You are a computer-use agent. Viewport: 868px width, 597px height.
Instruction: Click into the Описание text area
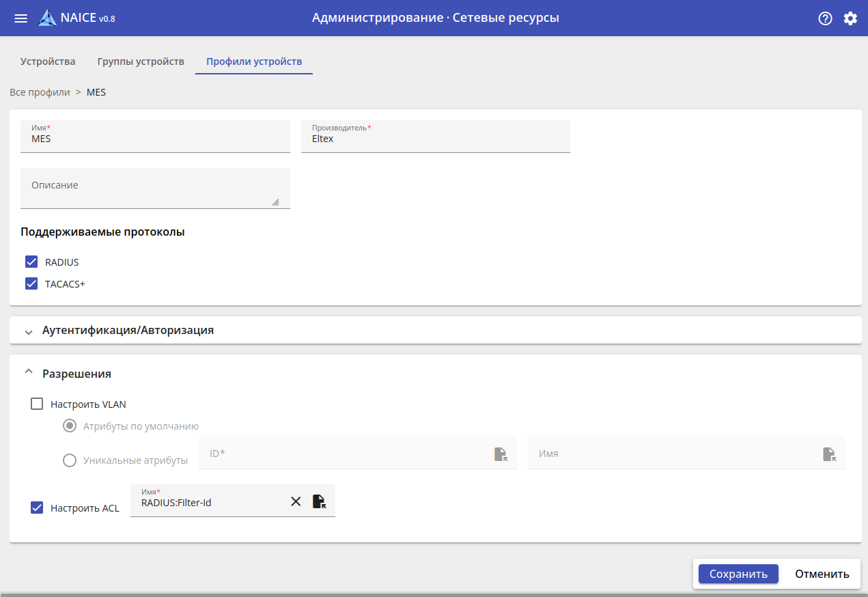[155, 188]
